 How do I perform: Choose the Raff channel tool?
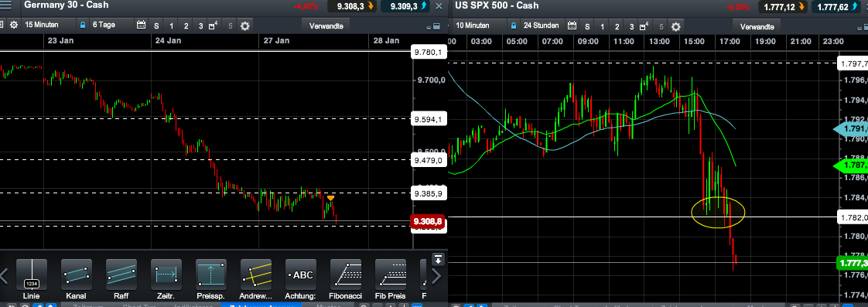point(121,275)
